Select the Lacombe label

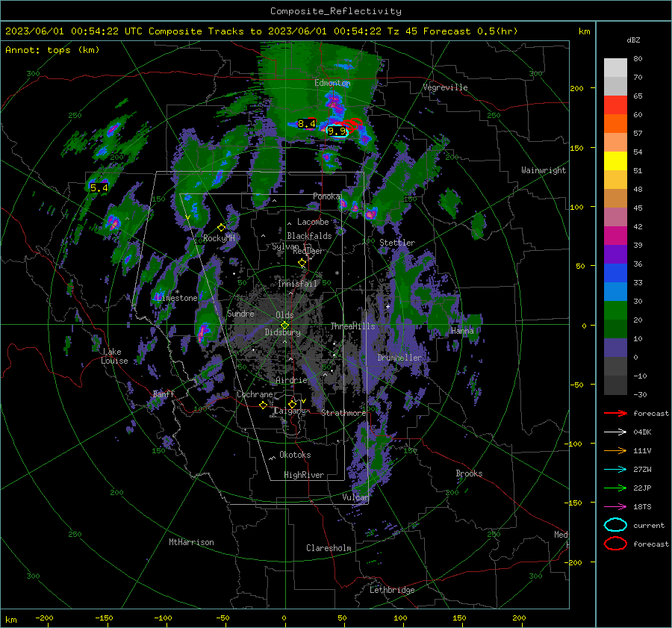pyautogui.click(x=313, y=222)
